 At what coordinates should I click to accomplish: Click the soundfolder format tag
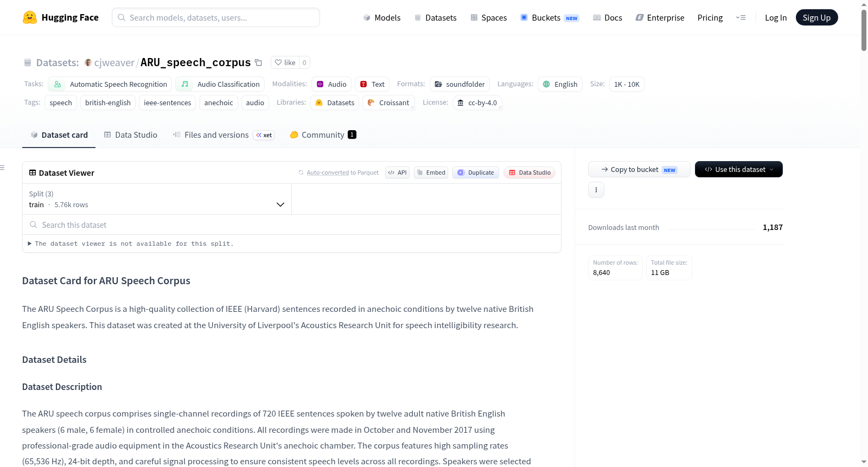pyautogui.click(x=459, y=84)
